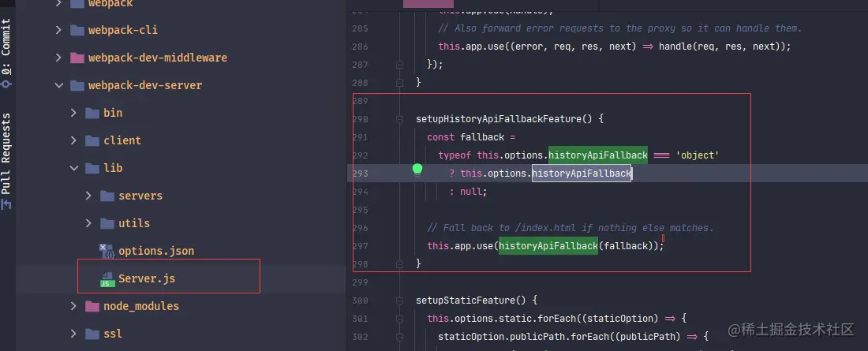Click the bin folder icon
Image resolution: width=868 pixels, height=351 pixels.
coord(92,113)
